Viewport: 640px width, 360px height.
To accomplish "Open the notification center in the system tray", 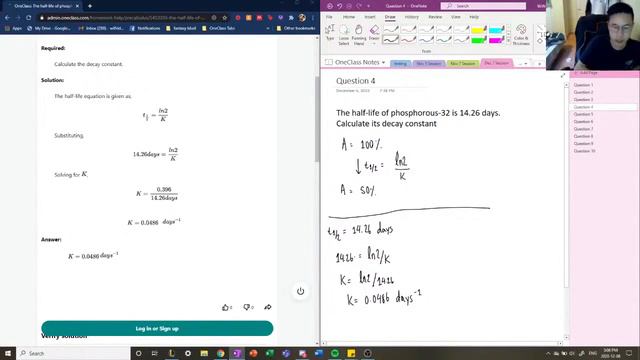I will point(629,353).
